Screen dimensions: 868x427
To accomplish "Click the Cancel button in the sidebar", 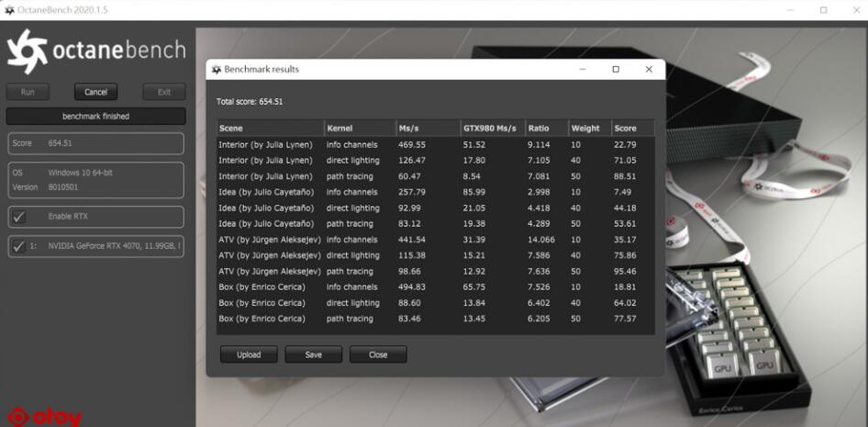I will (x=95, y=92).
